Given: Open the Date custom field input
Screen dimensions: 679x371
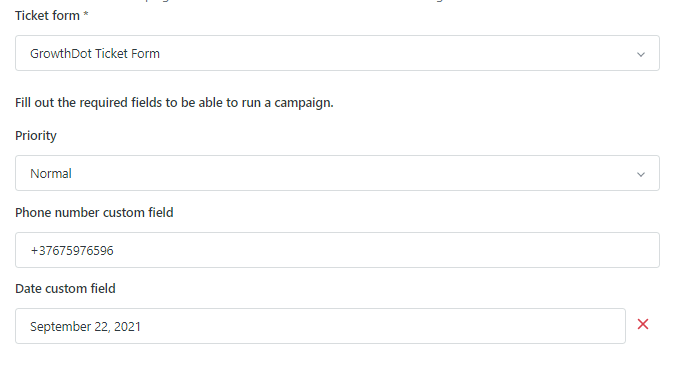Looking at the screenshot, I should pos(320,326).
